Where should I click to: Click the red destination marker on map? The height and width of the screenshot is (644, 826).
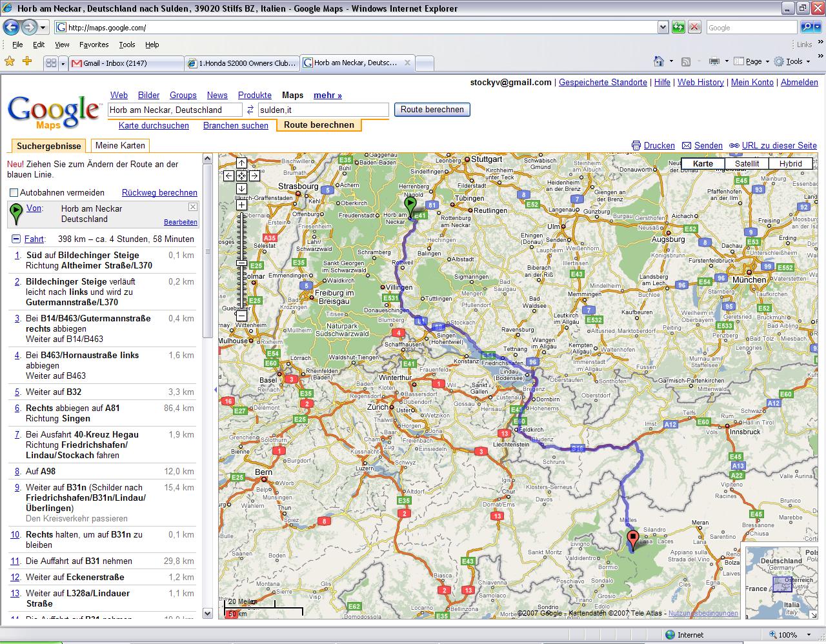pyautogui.click(x=632, y=539)
